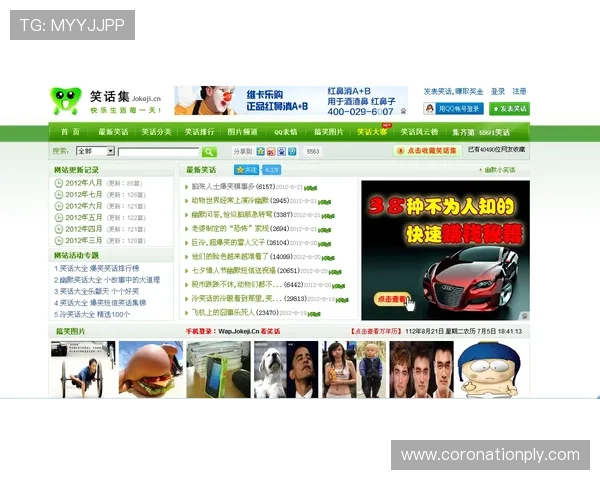Open 2012年八月 update archive

pos(84,183)
